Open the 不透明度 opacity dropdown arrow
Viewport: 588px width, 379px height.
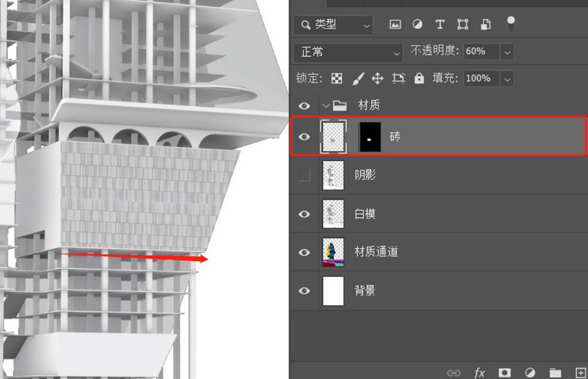[507, 52]
